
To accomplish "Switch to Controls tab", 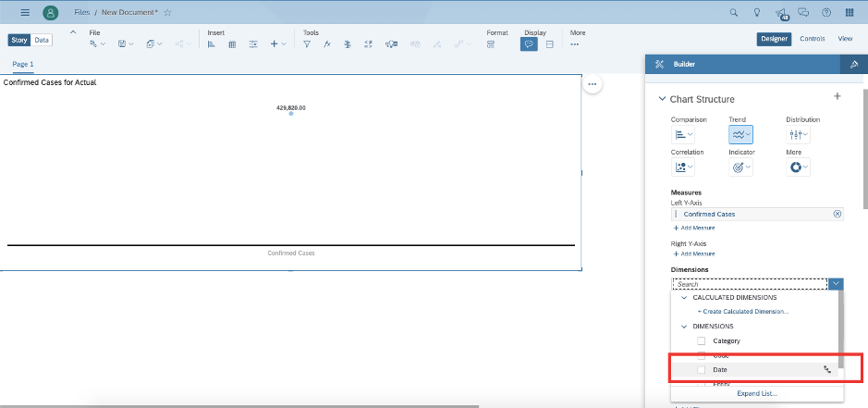I will click(813, 39).
